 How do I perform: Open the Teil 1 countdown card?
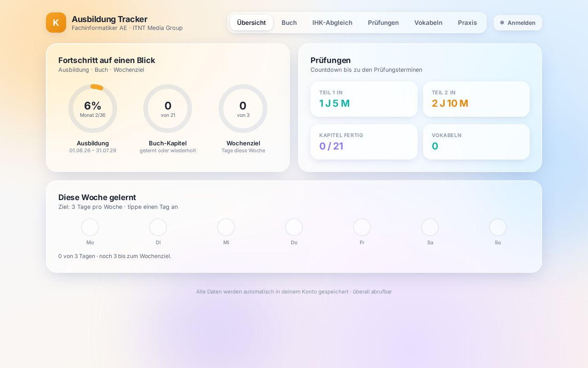(x=364, y=99)
